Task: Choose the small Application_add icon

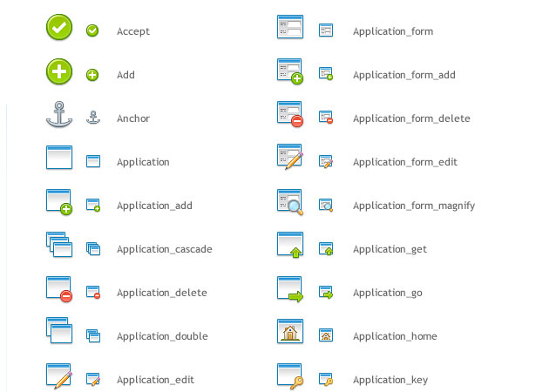Action: point(93,205)
